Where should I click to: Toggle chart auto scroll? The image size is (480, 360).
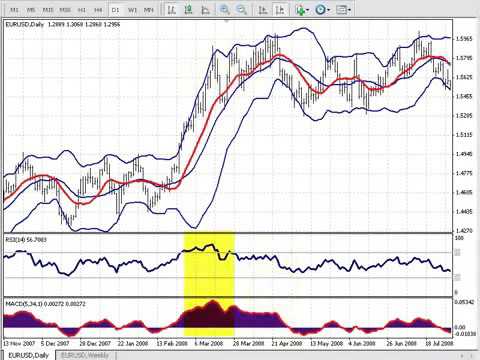(263, 10)
